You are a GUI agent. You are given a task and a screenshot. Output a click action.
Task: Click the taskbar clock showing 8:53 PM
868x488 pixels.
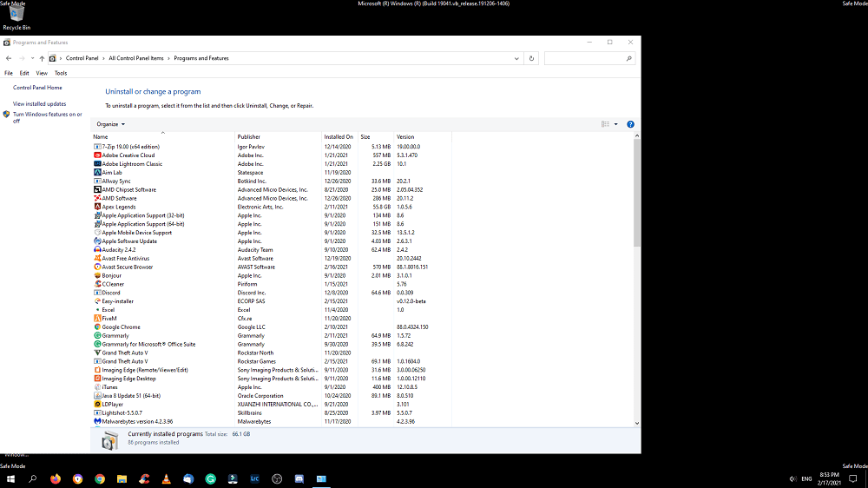tap(829, 478)
